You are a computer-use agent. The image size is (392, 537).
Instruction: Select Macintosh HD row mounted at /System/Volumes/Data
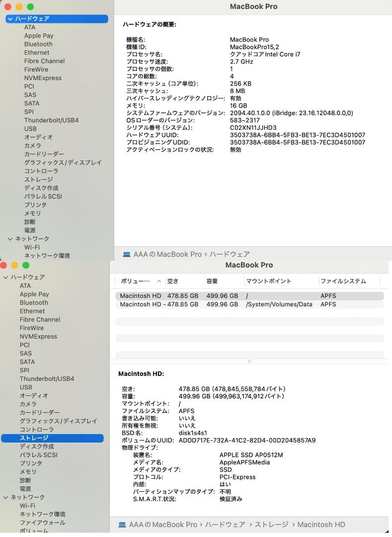[249, 304]
